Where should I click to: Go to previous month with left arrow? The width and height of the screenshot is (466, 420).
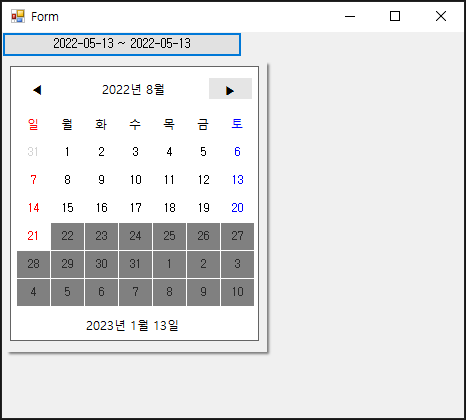coord(37,90)
